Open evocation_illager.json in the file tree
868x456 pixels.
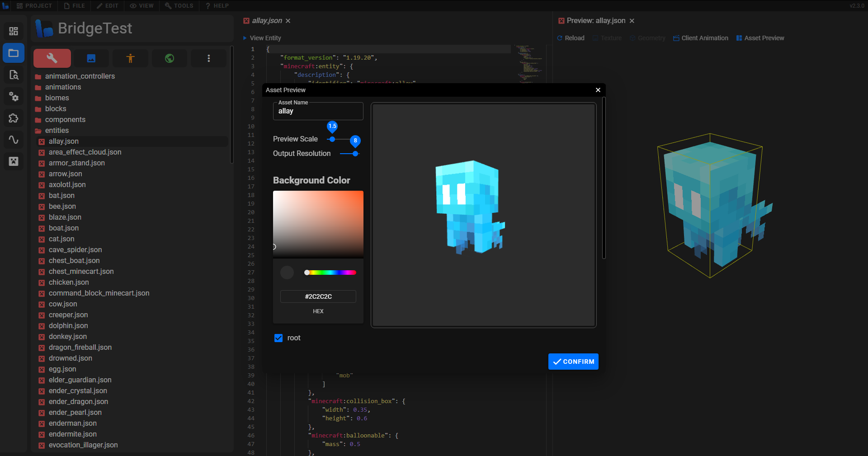coord(83,445)
